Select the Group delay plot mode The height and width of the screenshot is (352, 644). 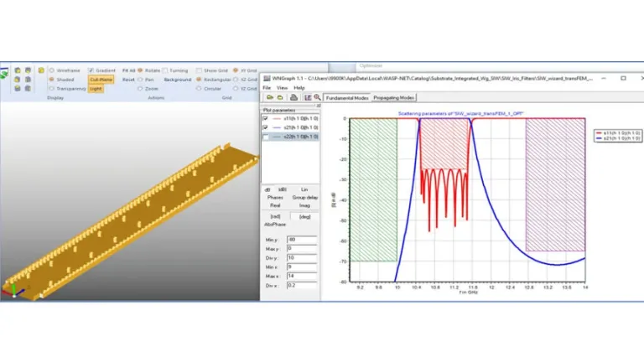pos(304,198)
